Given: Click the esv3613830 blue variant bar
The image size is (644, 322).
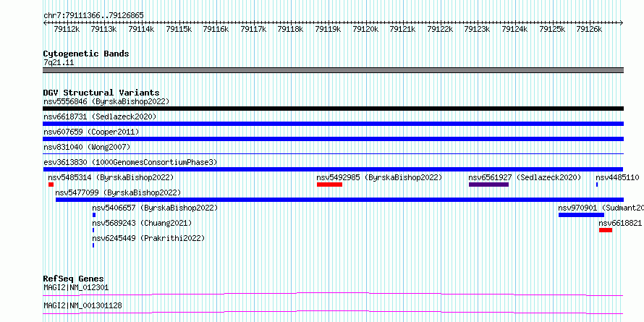Looking at the screenshot, I should coord(333,169).
